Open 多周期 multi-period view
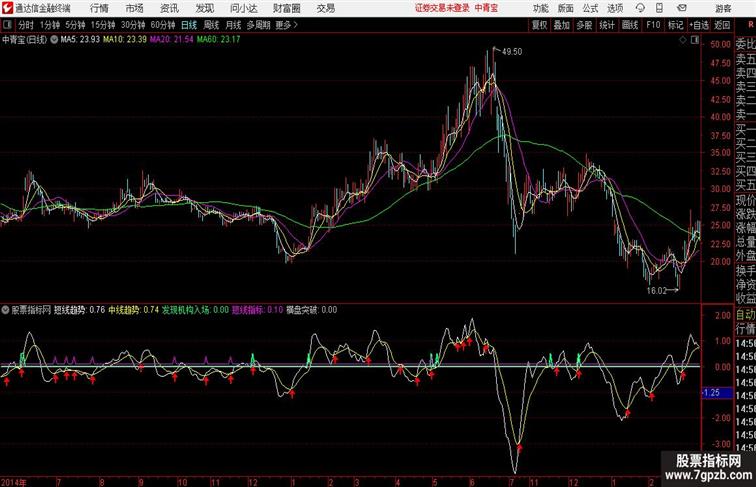Image resolution: width=756 pixels, height=487 pixels. pos(258,25)
